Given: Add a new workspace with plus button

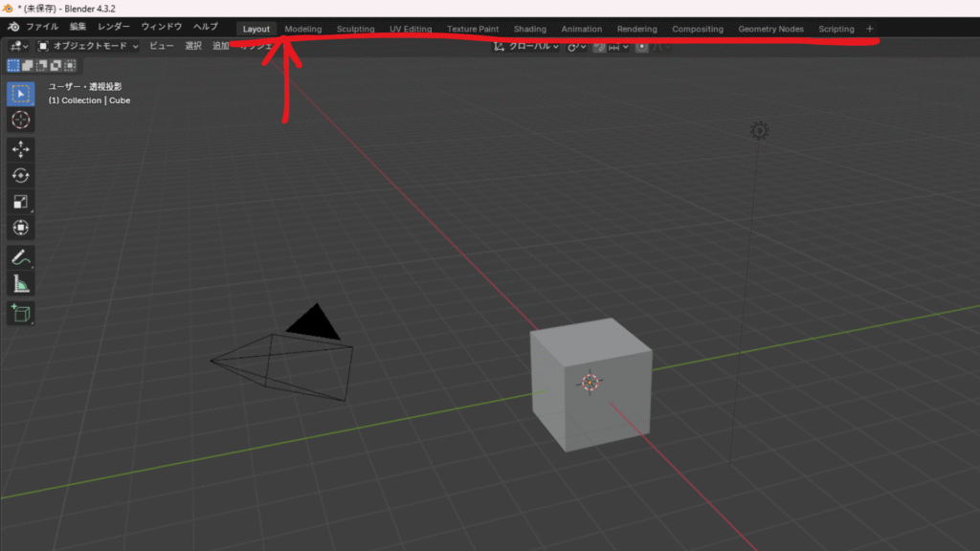Looking at the screenshot, I should [x=869, y=29].
